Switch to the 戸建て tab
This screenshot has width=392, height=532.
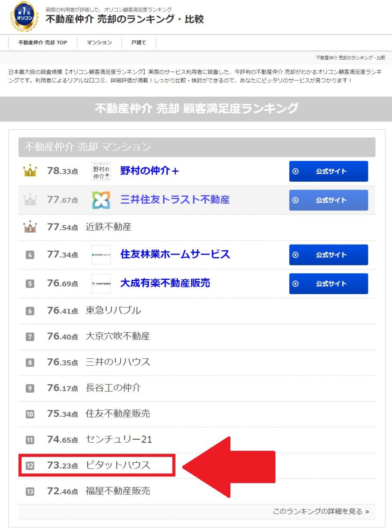[x=139, y=42]
